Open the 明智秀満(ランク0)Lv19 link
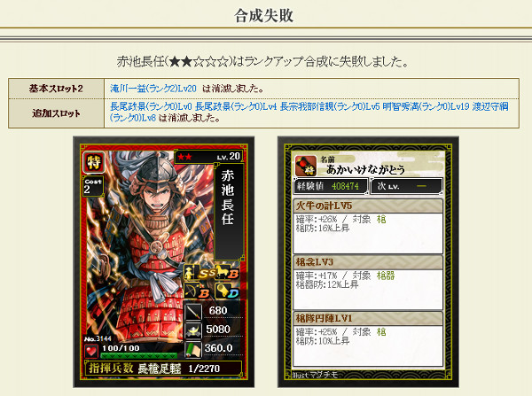 pos(426,107)
